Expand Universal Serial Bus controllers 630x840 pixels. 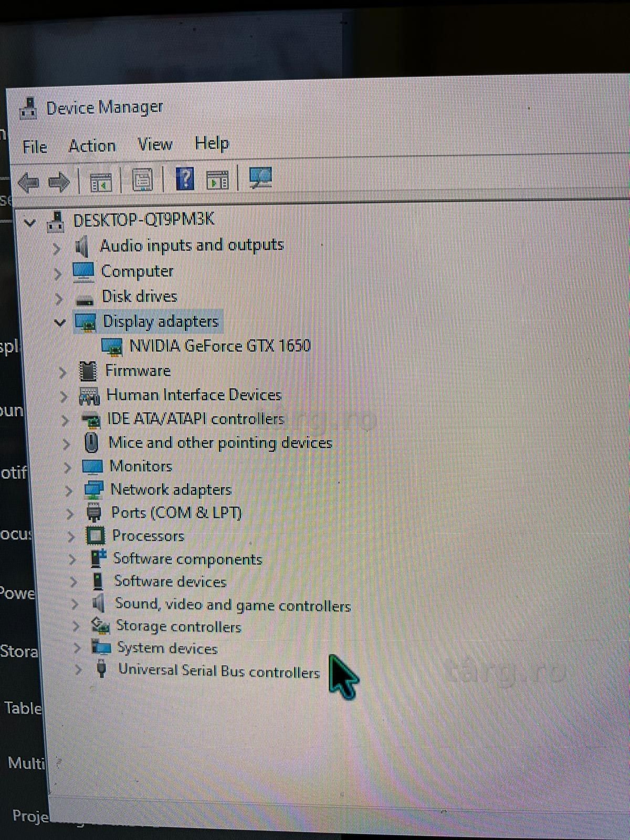(78, 669)
